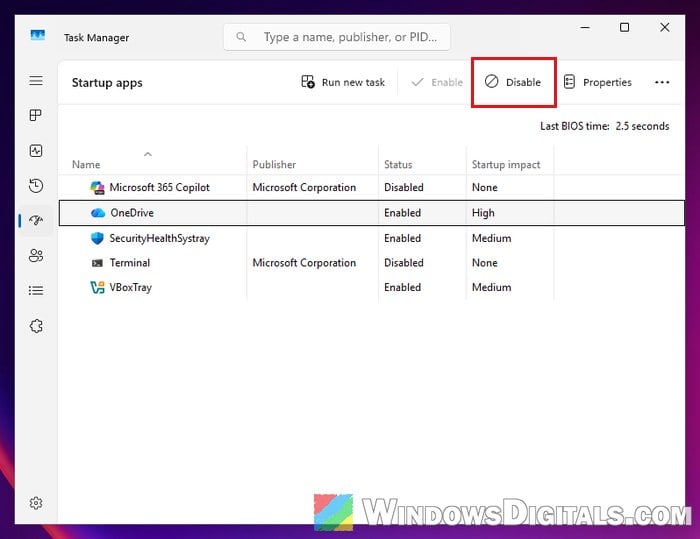700x539 pixels.
Task: Open Performance page icon in sidebar
Action: click(36, 150)
